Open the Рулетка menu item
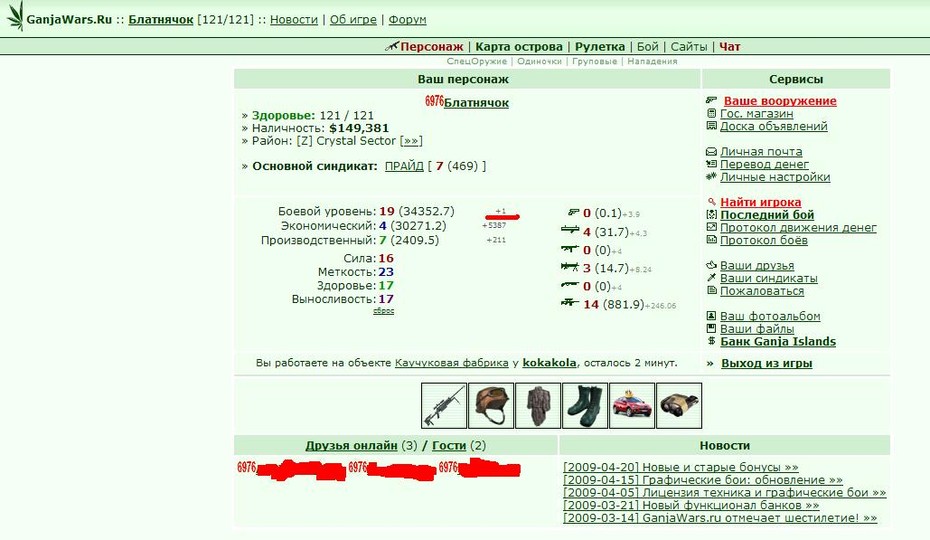The width and height of the screenshot is (930, 540). pyautogui.click(x=600, y=46)
